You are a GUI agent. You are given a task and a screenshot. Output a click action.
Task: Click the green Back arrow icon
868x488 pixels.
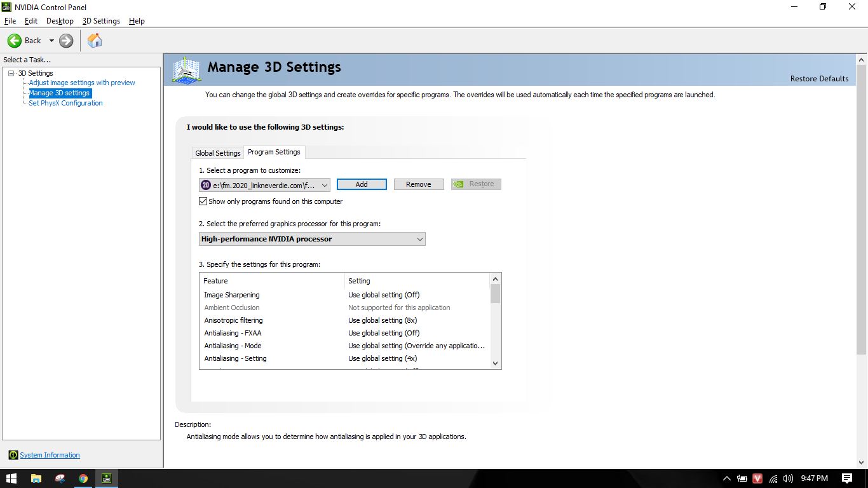(x=15, y=41)
